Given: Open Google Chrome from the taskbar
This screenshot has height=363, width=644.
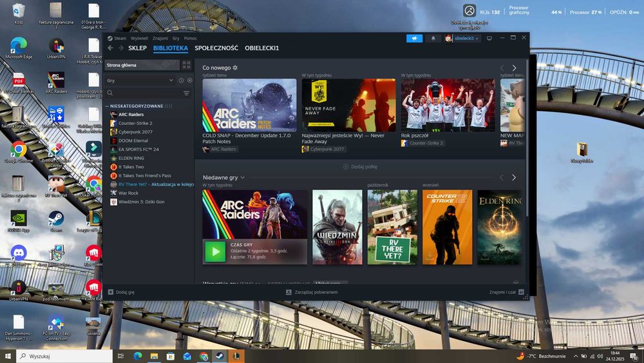Looking at the screenshot, I should click(x=204, y=356).
